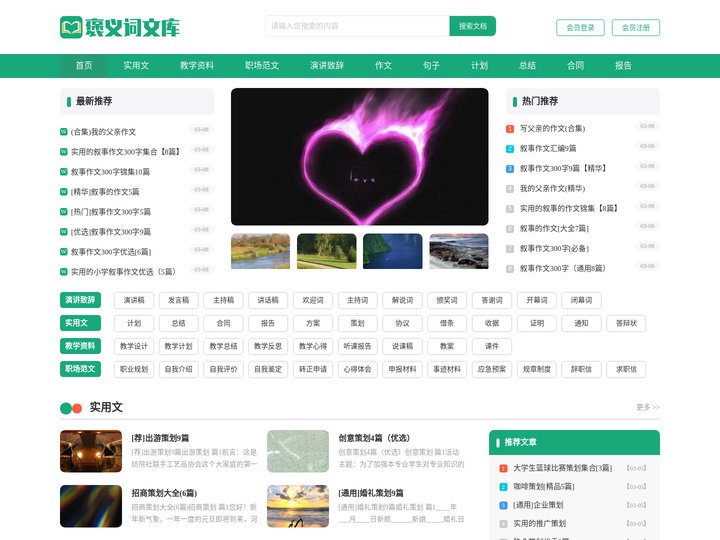
Task: Open 首页 in the navigation bar
Action: point(84,66)
